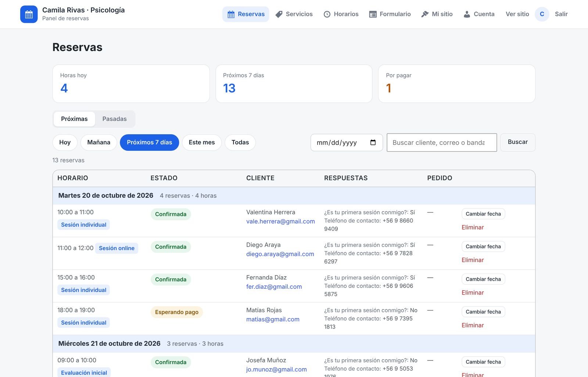This screenshot has height=377, width=588.
Task: Select the Este mes filter
Action: pos(202,142)
